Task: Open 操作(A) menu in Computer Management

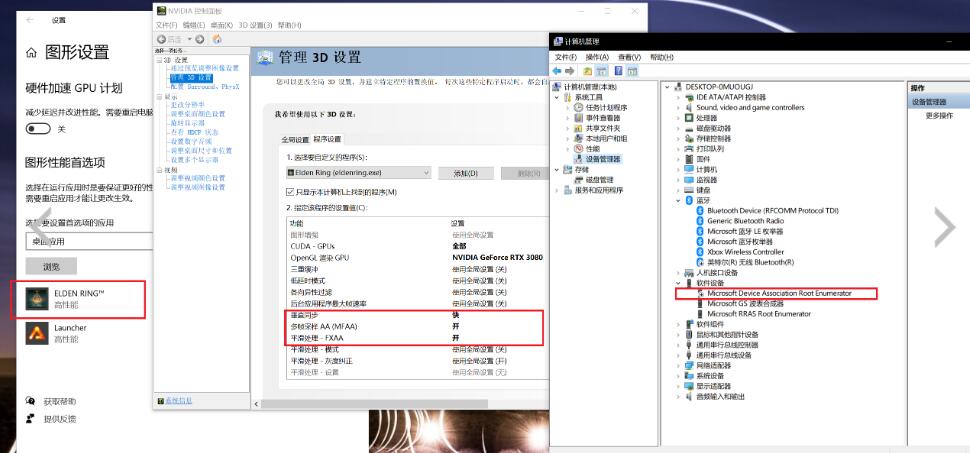Action: (597, 57)
